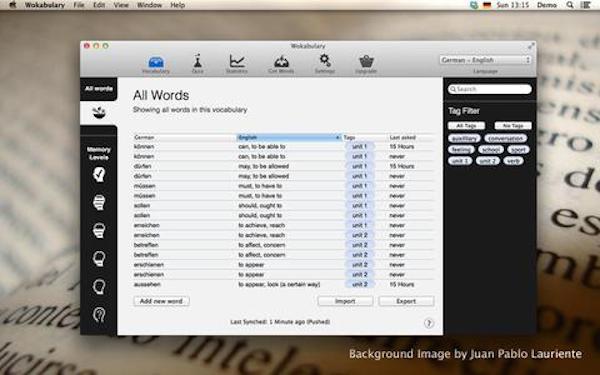This screenshot has height=375, width=600.
Task: Select the second memory level head icon
Action: [99, 202]
